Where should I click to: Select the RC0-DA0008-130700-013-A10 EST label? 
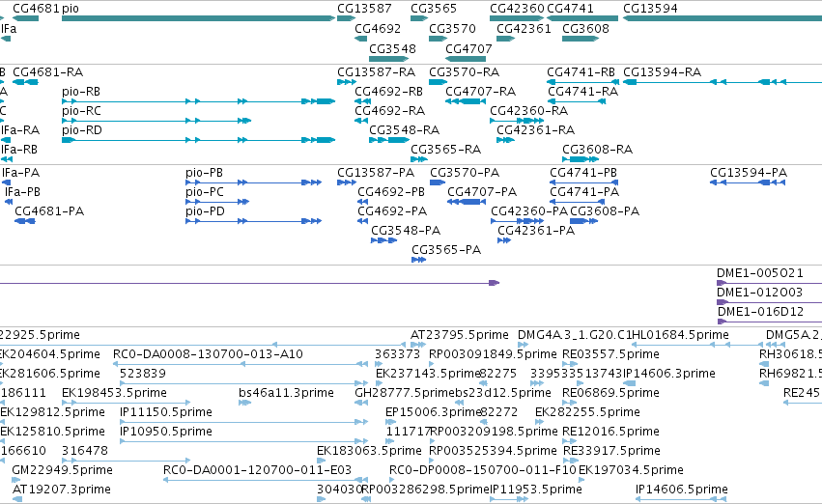click(x=208, y=353)
